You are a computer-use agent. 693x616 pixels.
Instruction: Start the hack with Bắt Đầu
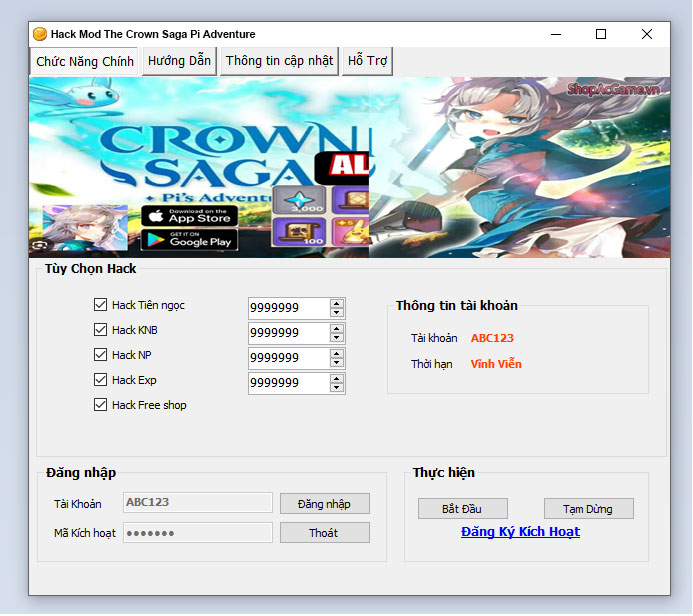(462, 509)
